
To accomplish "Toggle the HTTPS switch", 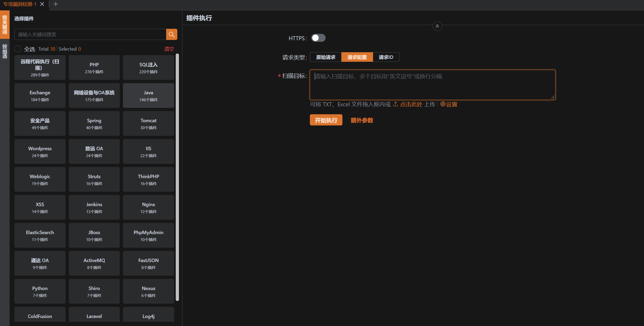I will (x=318, y=38).
